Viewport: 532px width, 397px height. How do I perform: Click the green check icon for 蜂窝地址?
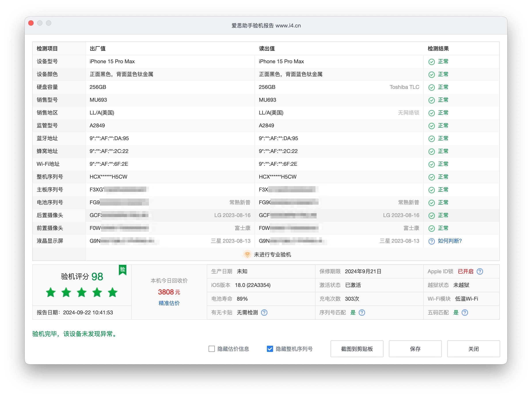pyautogui.click(x=432, y=151)
